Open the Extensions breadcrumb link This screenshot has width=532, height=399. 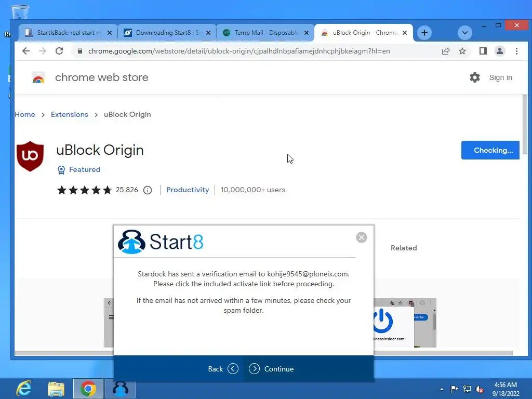pos(70,114)
